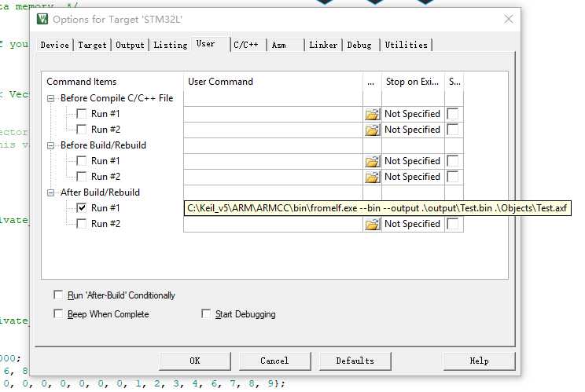
Task: Enable Beep When Complete
Action: click(58, 313)
